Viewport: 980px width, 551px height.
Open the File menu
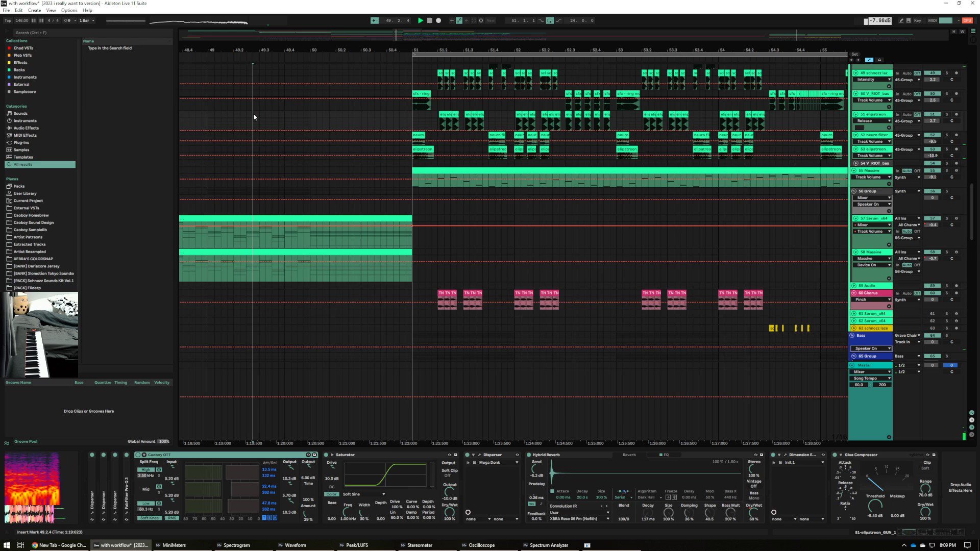[x=6, y=10]
